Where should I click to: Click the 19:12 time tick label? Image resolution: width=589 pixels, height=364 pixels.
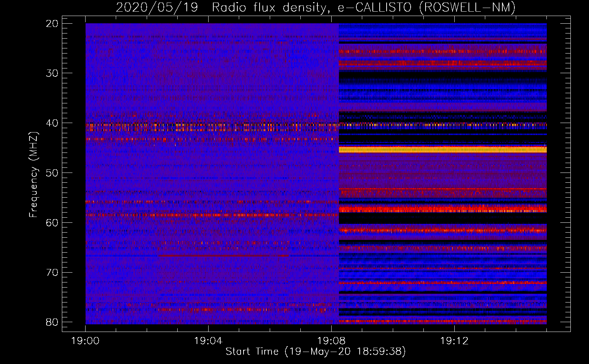454,341
